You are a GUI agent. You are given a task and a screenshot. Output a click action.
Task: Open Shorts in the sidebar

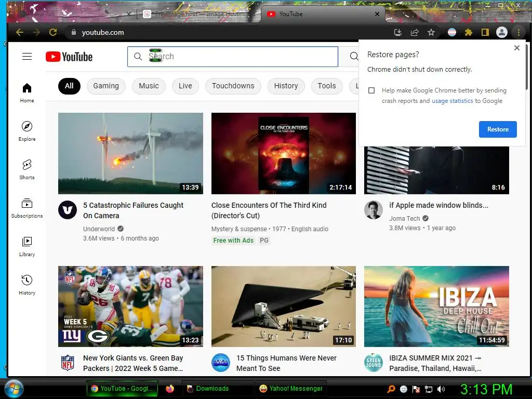pos(27,170)
